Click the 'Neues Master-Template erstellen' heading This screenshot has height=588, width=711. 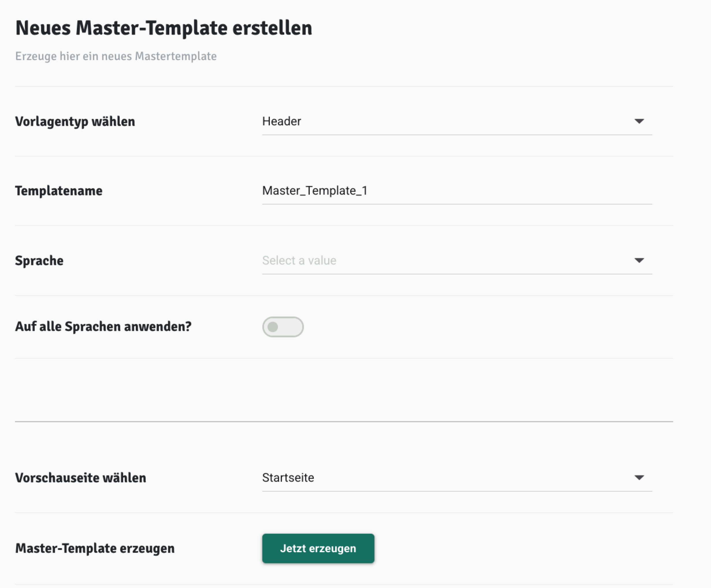coord(164,28)
